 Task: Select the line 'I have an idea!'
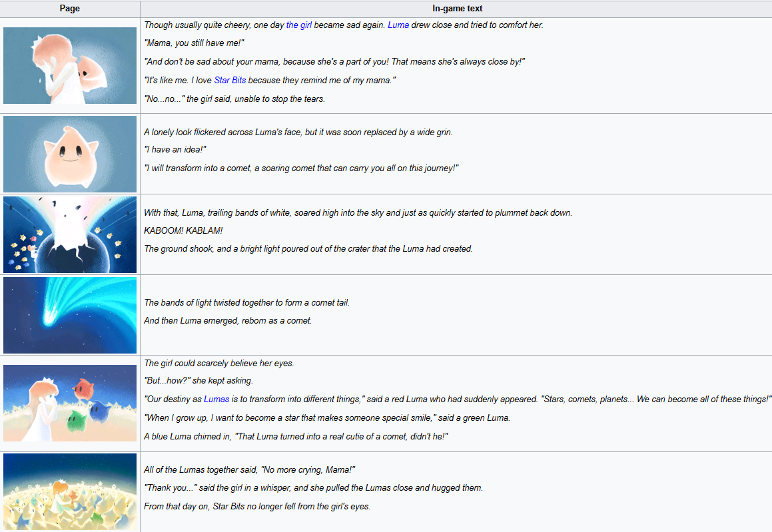175,150
